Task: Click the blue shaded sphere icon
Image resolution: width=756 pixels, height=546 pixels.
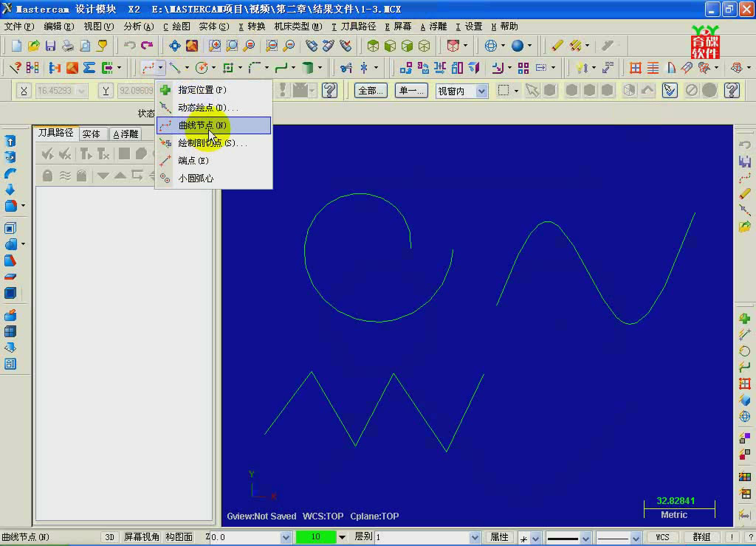Action: pyautogui.click(x=517, y=46)
